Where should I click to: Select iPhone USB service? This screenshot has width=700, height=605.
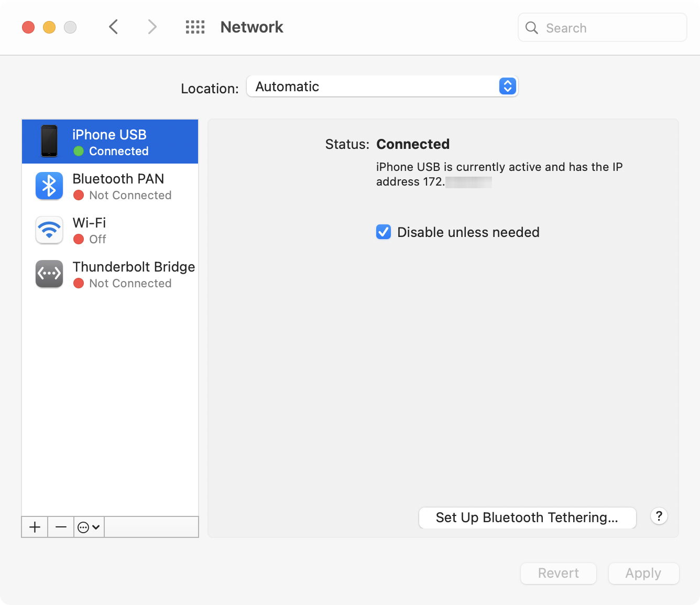tap(110, 142)
